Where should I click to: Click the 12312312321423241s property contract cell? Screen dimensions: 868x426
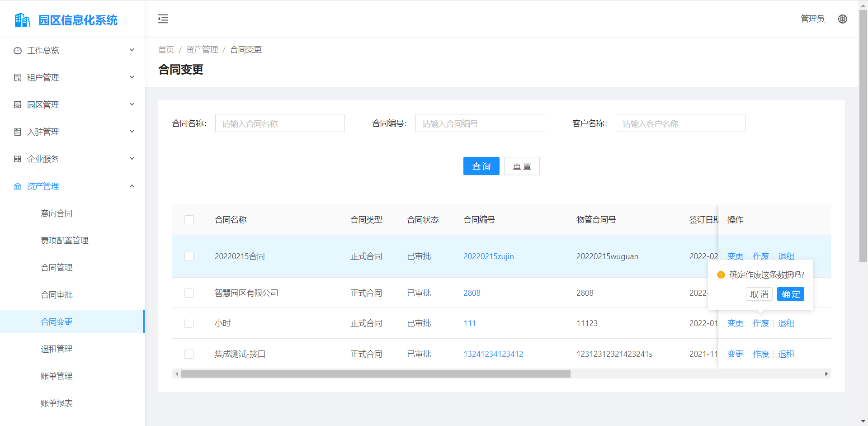(614, 354)
